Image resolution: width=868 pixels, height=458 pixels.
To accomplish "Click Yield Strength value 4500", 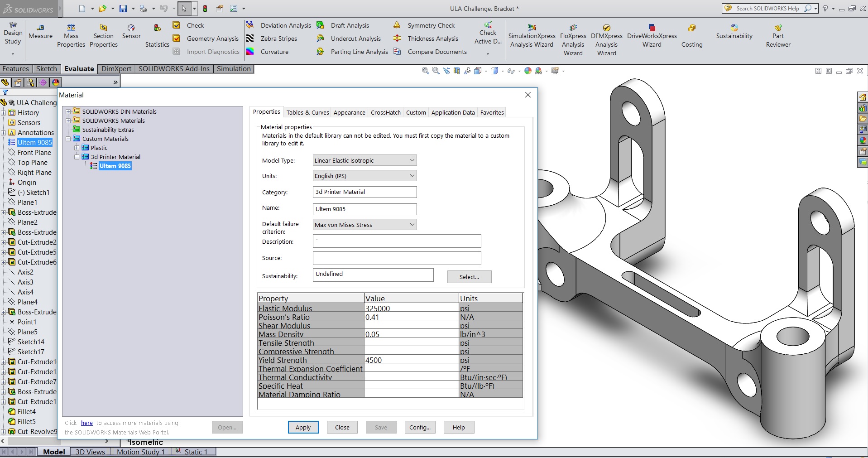I will [411, 360].
